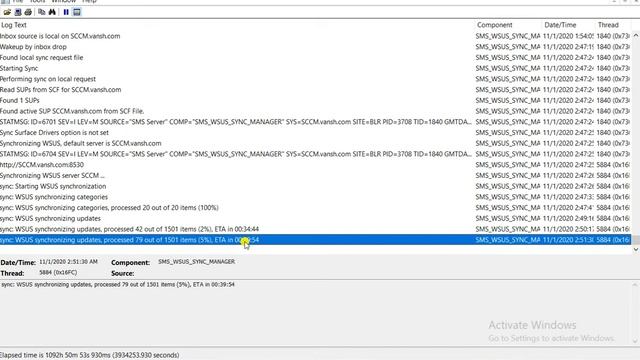Click Thread cell of 'http://SCCM.vansh.com:8530' row
This screenshot has width=640, height=360.
(613, 164)
